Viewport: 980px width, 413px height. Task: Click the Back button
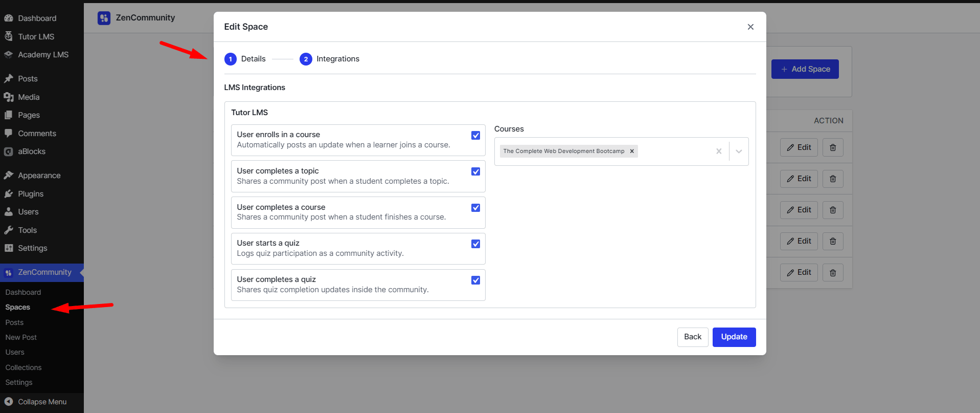coord(693,337)
